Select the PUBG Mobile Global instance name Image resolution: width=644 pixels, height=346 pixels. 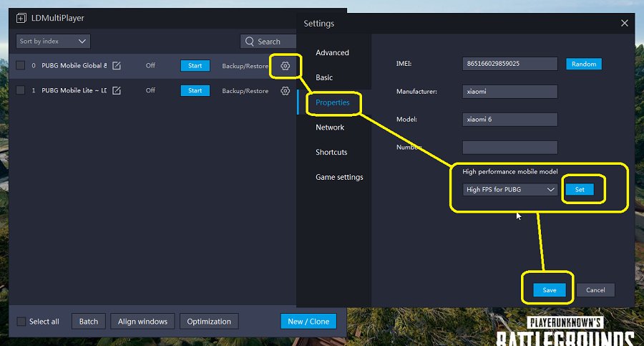tap(74, 65)
